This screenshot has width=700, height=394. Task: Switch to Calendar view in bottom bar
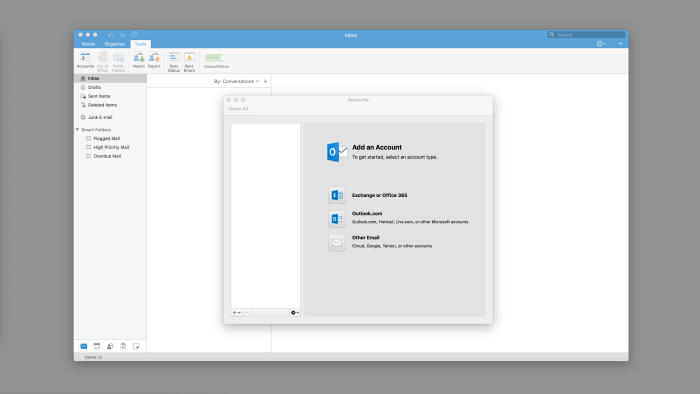pos(97,346)
